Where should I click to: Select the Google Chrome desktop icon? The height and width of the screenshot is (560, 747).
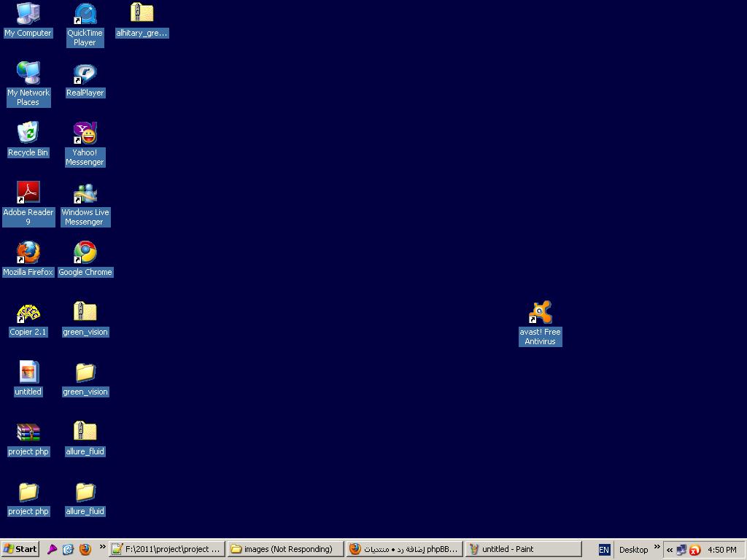coord(85,254)
